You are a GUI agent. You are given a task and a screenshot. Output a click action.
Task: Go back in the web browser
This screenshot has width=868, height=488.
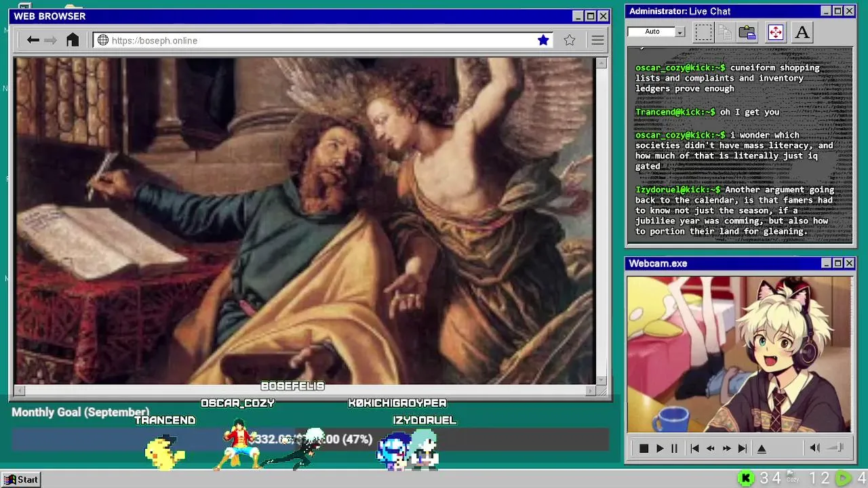coord(33,41)
